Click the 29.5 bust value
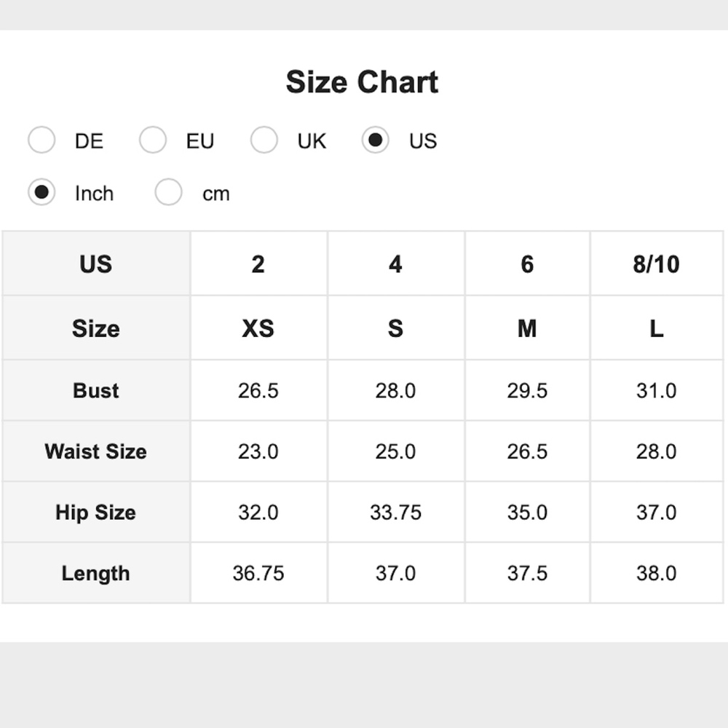This screenshot has width=728, height=728. point(527,391)
